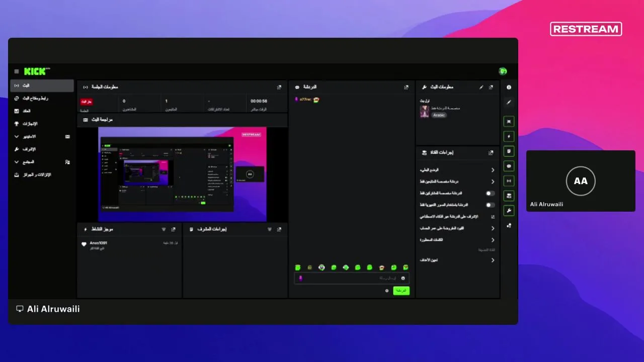Click purple chat identity icon in input
This screenshot has width=644, height=362.
click(x=300, y=278)
